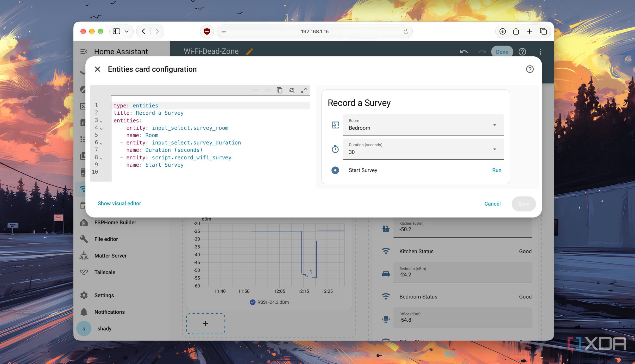This screenshot has width=635, height=364.
Task: Add a new card with the plus button
Action: coord(205,324)
